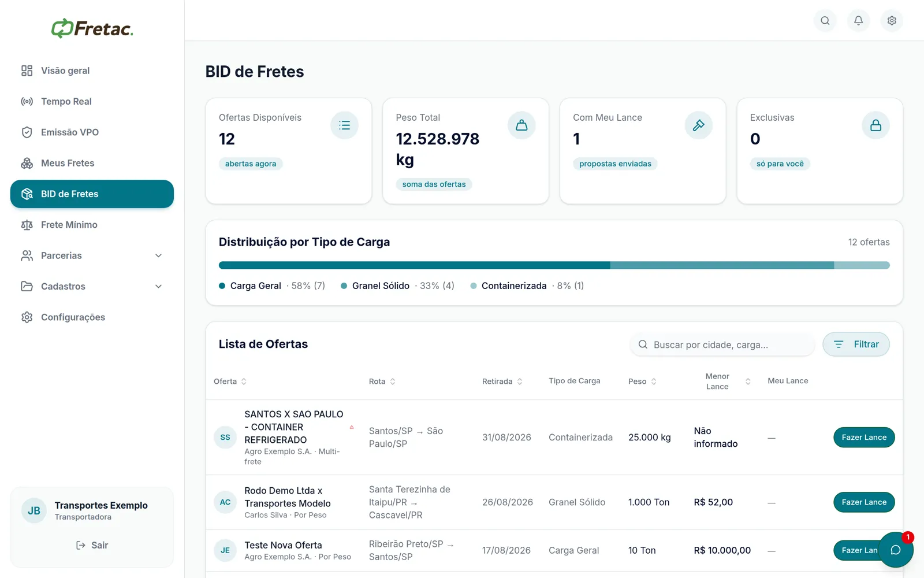Click the AC avatar of Rodo Demo offer
924x578 pixels.
click(225, 502)
